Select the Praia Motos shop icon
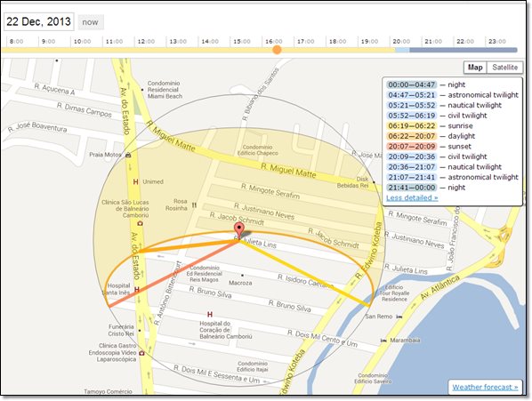 (128, 155)
